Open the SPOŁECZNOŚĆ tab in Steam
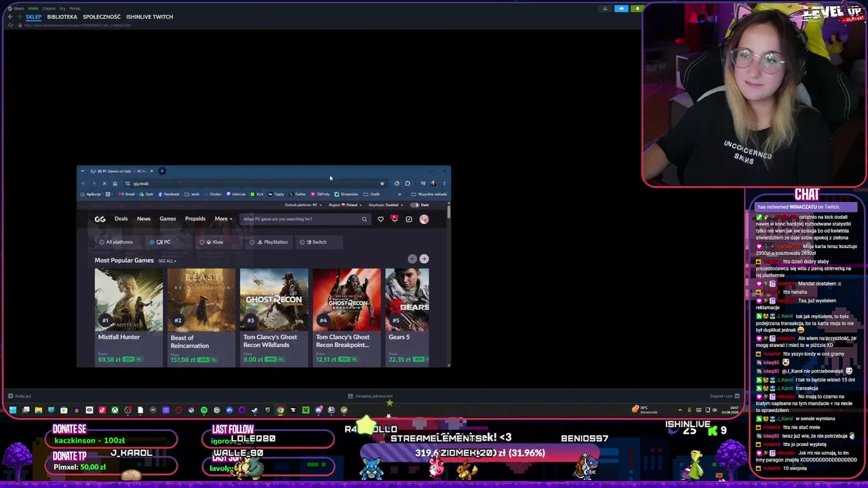The image size is (868, 488). coord(102,17)
